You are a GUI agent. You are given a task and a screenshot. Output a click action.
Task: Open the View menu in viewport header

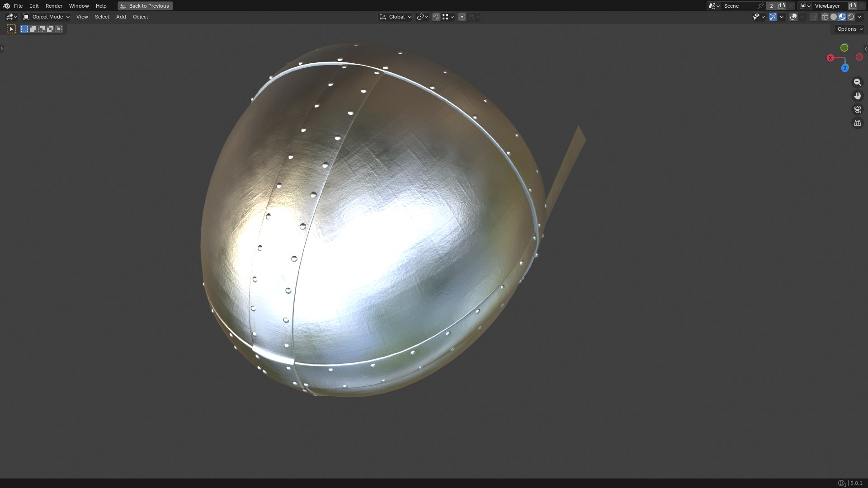(82, 17)
